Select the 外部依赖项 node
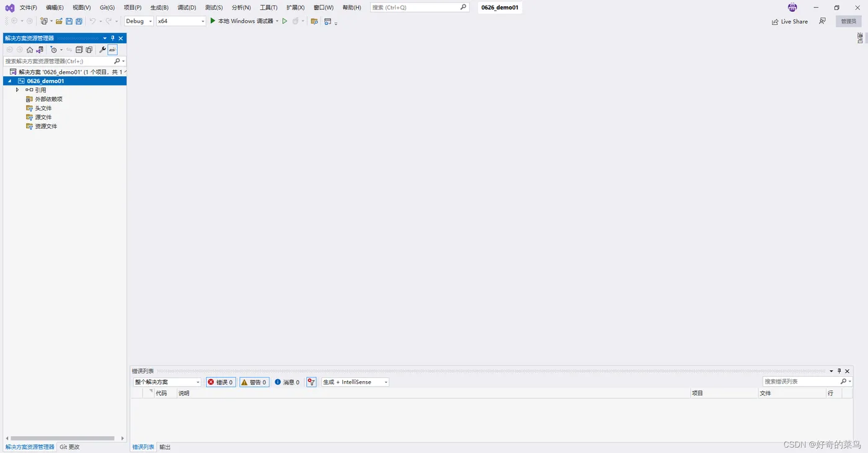 48,99
